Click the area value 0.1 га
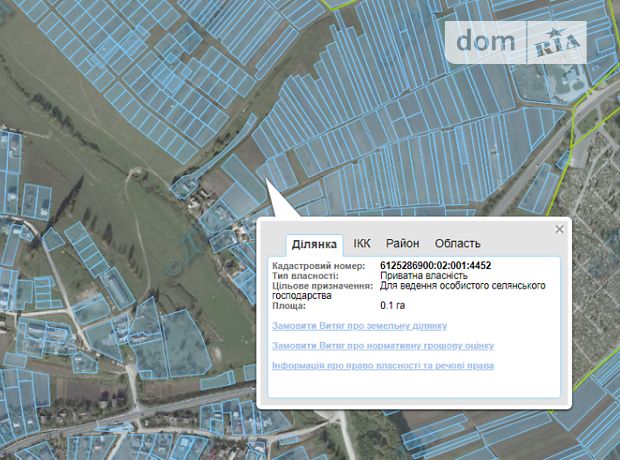This screenshot has width=620, height=460. [x=393, y=306]
